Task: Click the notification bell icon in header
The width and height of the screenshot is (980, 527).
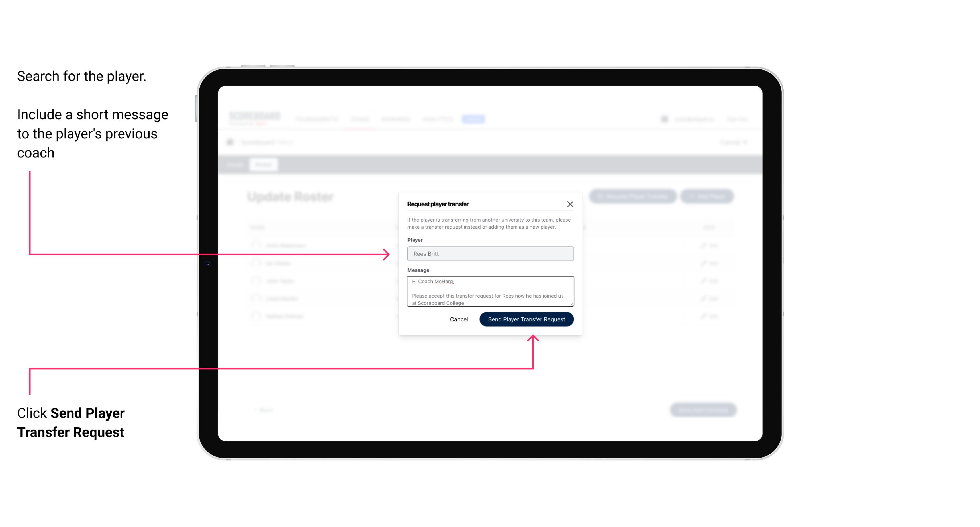Action: click(x=662, y=119)
